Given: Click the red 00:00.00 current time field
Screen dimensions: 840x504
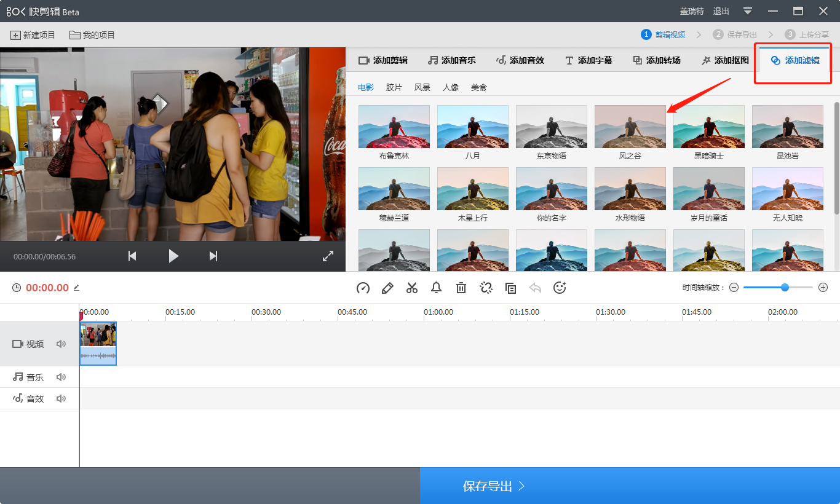Looking at the screenshot, I should 47,288.
